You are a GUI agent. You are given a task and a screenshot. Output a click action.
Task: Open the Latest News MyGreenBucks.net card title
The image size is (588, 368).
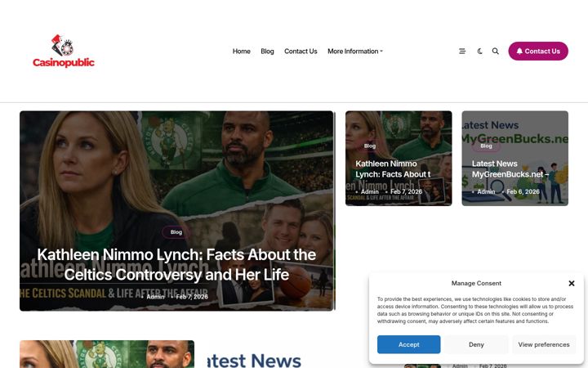(510, 169)
